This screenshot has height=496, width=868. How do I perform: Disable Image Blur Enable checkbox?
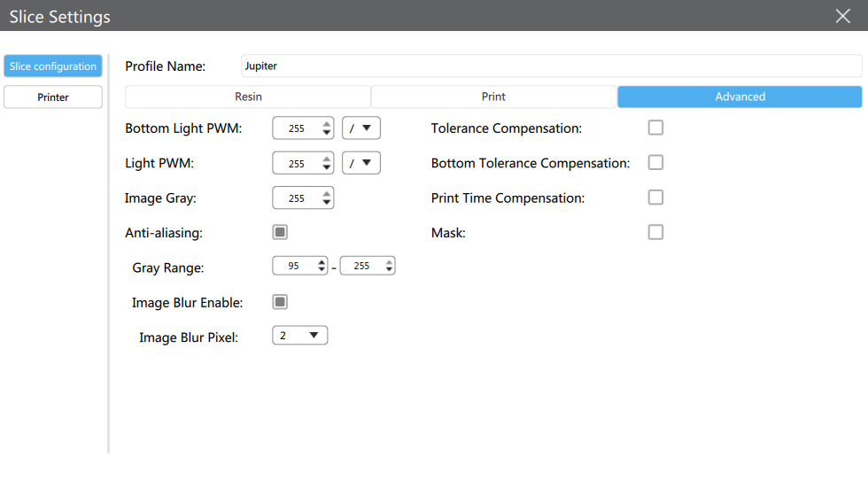(x=280, y=302)
